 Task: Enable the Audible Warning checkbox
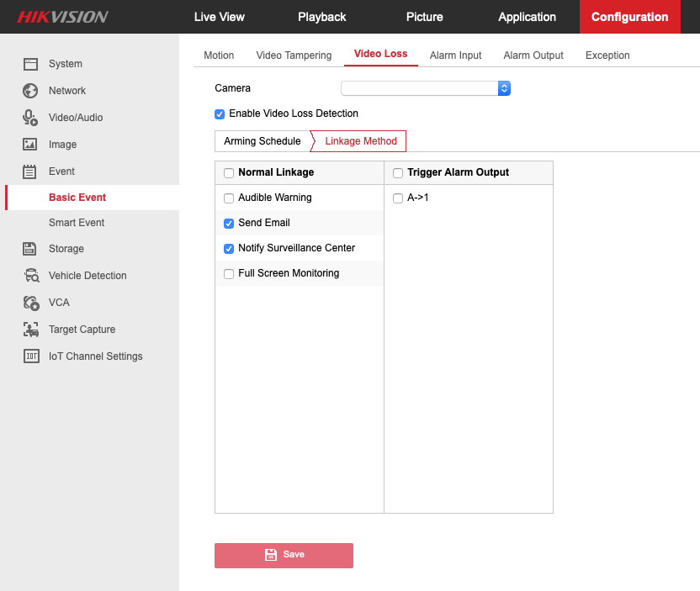click(229, 198)
